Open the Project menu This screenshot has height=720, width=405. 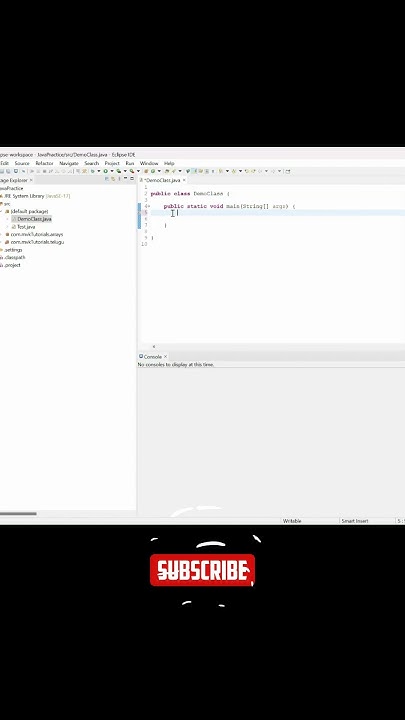[x=112, y=163]
